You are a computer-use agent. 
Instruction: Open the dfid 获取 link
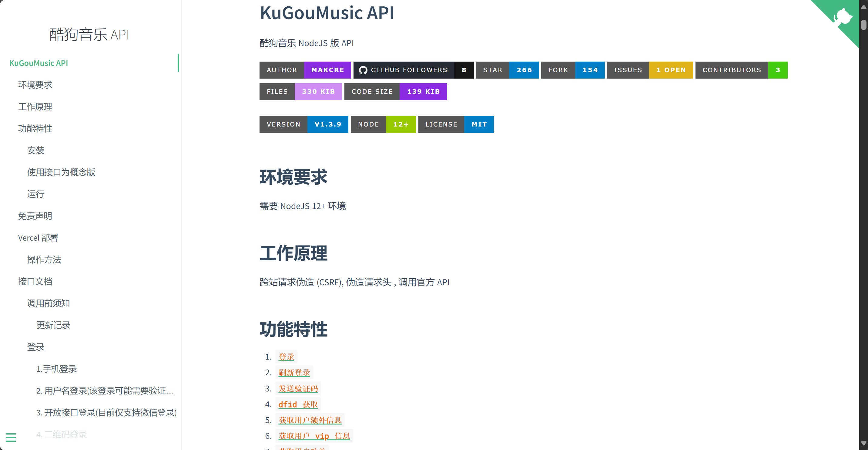(298, 404)
